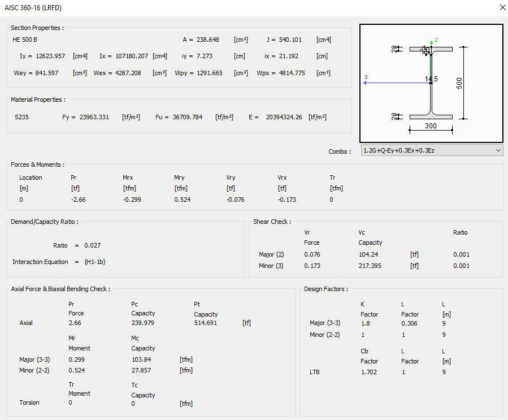This screenshot has width=508, height=420.
Task: Click the Shear Check group header
Action: tap(272, 222)
